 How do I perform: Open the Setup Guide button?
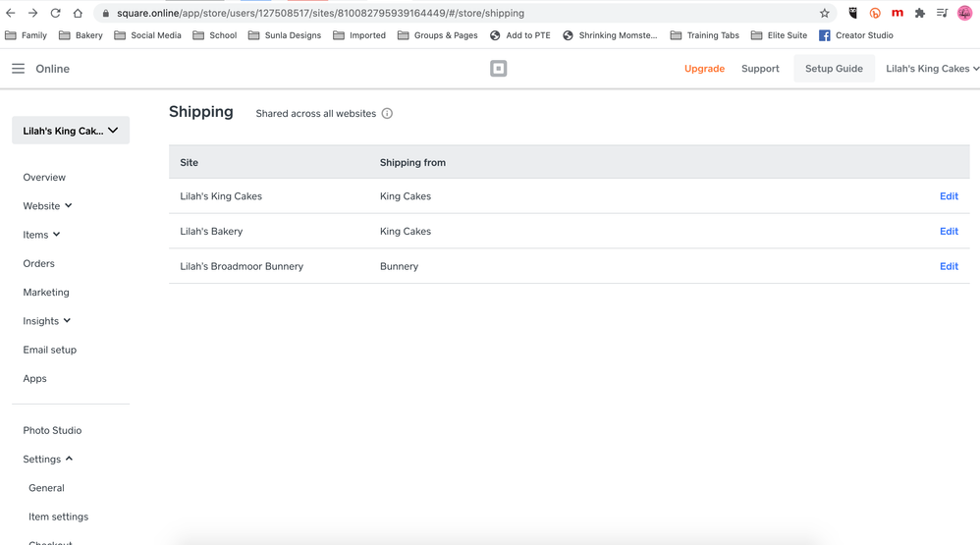(x=834, y=69)
